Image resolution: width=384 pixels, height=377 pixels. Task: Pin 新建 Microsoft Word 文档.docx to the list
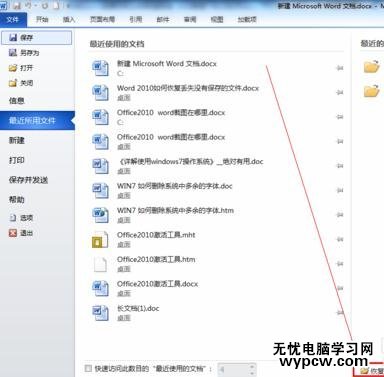(x=340, y=68)
